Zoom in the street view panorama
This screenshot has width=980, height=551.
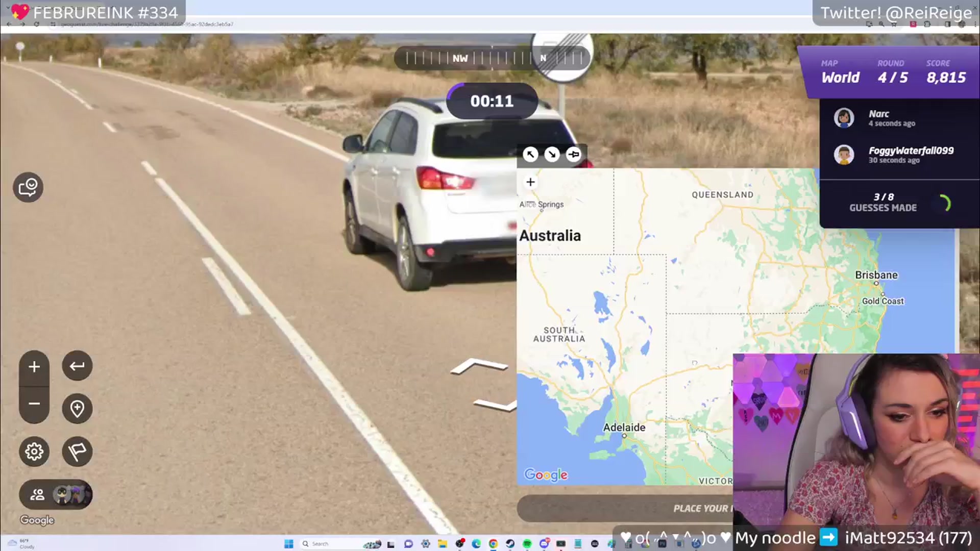point(34,367)
